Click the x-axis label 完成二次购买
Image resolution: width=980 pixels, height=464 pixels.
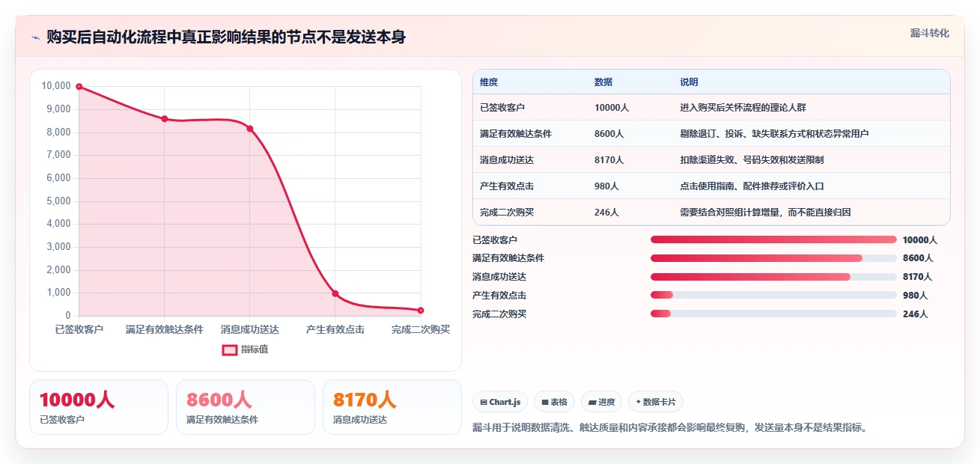[421, 329]
